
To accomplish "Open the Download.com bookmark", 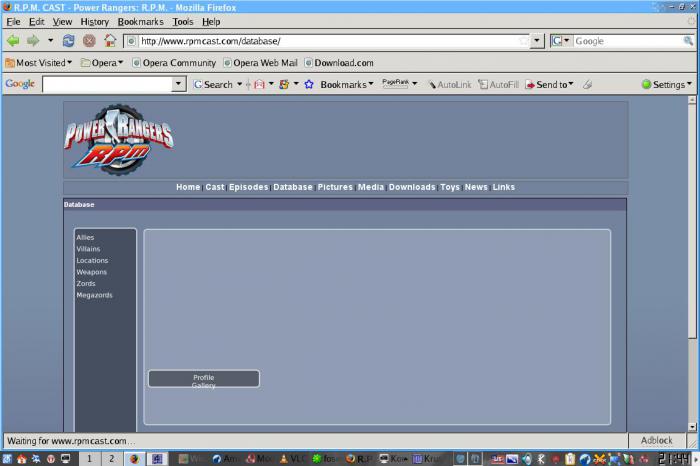I will point(339,63).
